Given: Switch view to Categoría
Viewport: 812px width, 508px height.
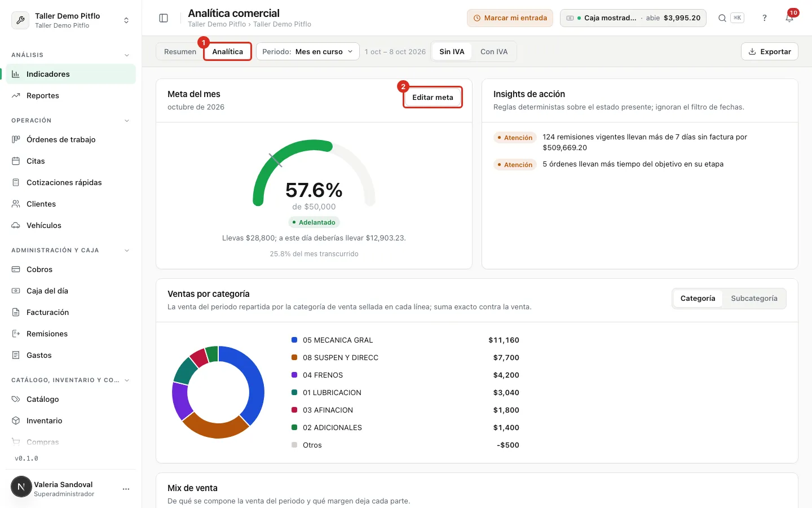Looking at the screenshot, I should click(698, 298).
